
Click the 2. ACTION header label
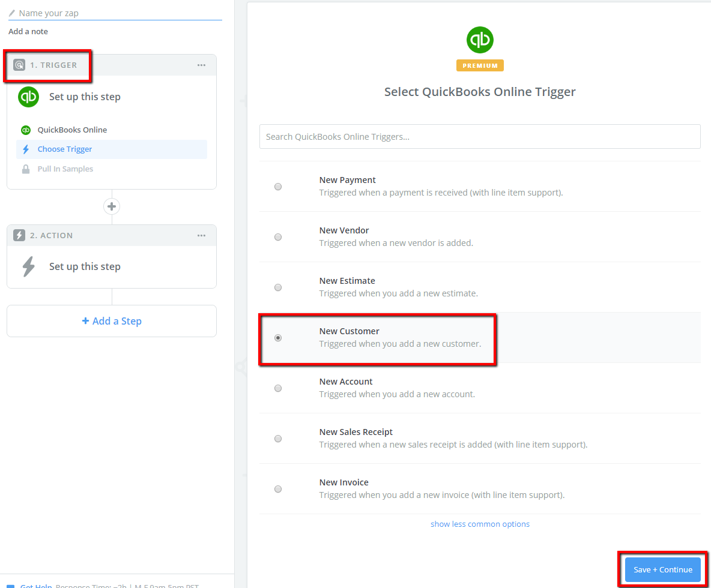pyautogui.click(x=51, y=236)
